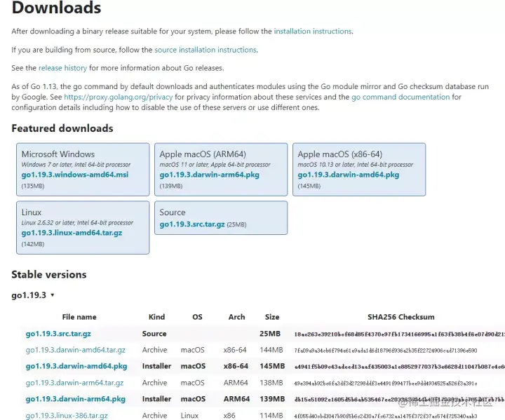Click the Microsoft Windows card title

(58, 154)
